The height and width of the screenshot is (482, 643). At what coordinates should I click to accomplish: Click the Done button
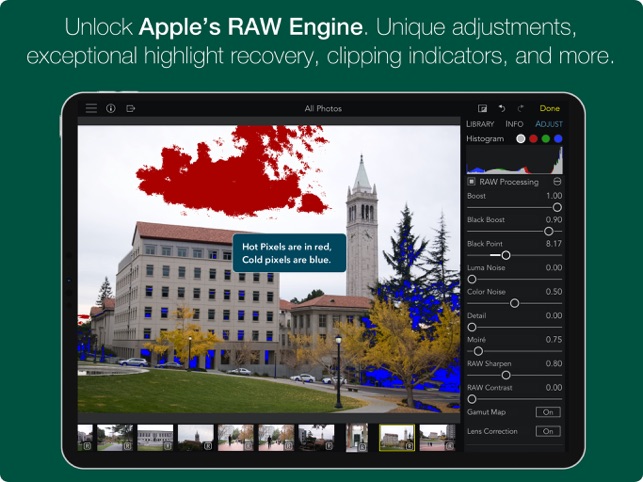pyautogui.click(x=550, y=108)
